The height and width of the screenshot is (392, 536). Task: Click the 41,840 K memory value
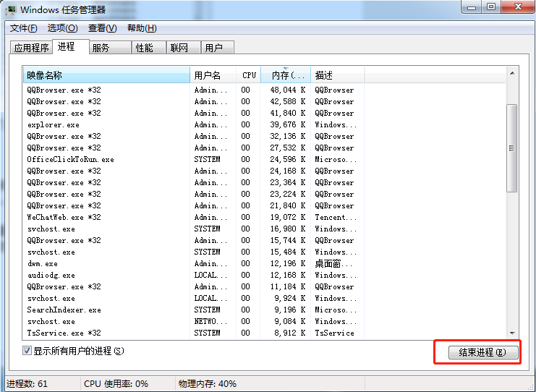coord(288,113)
